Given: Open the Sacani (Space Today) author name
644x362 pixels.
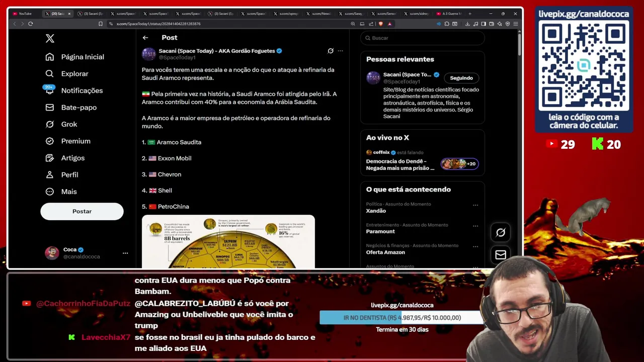Looking at the screenshot, I should click(x=217, y=51).
